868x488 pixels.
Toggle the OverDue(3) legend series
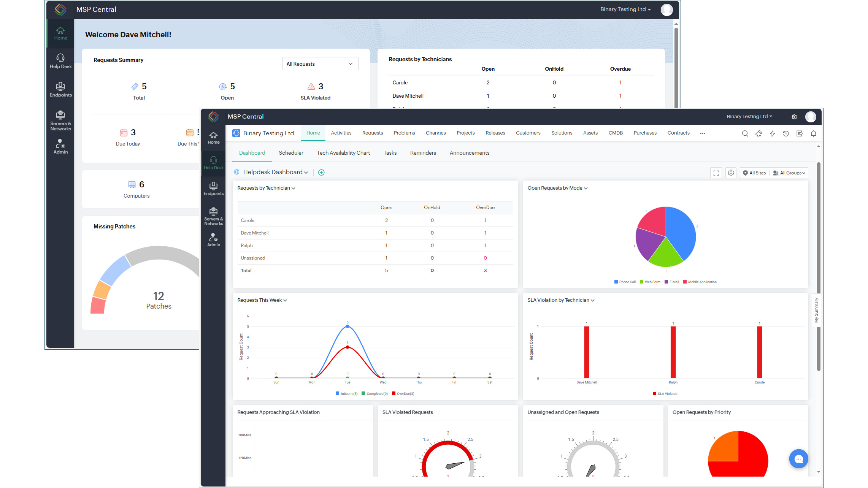(x=403, y=394)
